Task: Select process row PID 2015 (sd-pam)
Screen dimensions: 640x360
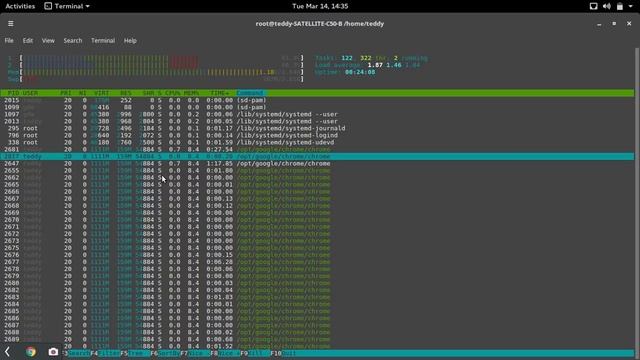Action: (317, 100)
